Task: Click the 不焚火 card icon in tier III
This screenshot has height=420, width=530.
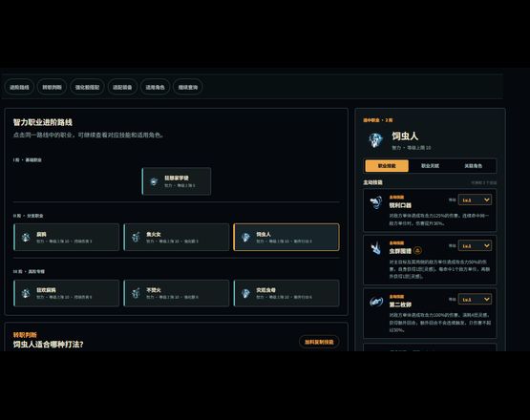Action: [x=136, y=293]
